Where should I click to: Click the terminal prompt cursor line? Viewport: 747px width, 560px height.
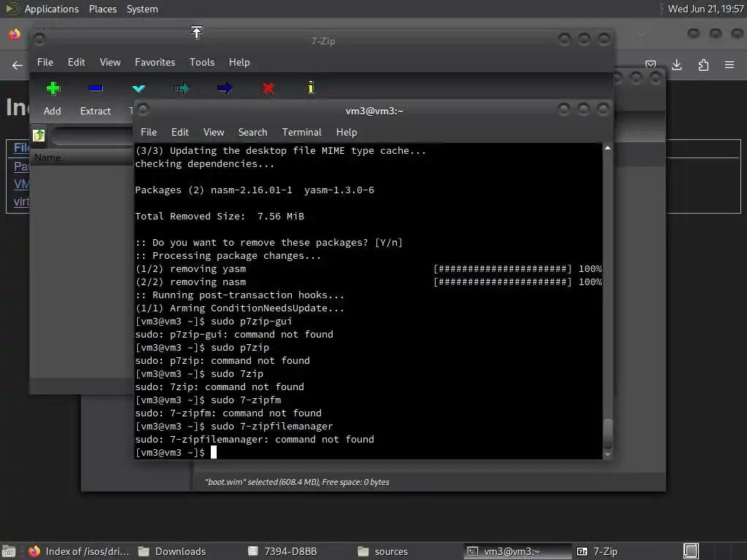click(176, 452)
